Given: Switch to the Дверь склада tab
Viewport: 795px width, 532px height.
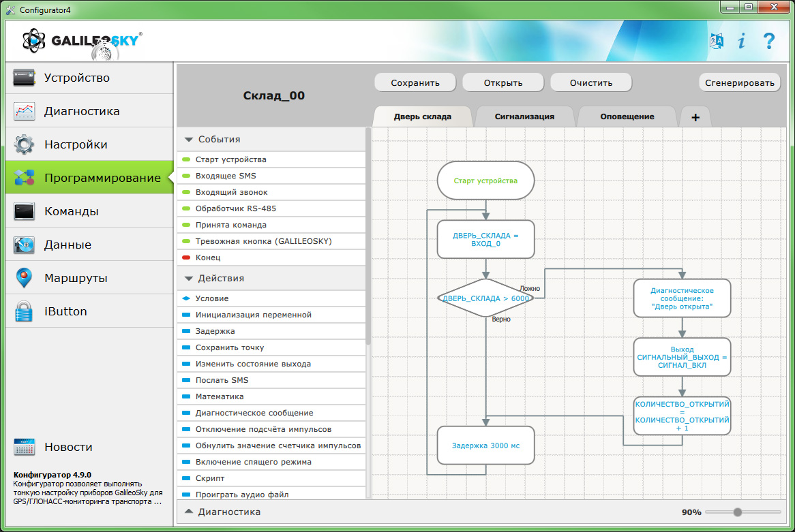Looking at the screenshot, I should (422, 116).
